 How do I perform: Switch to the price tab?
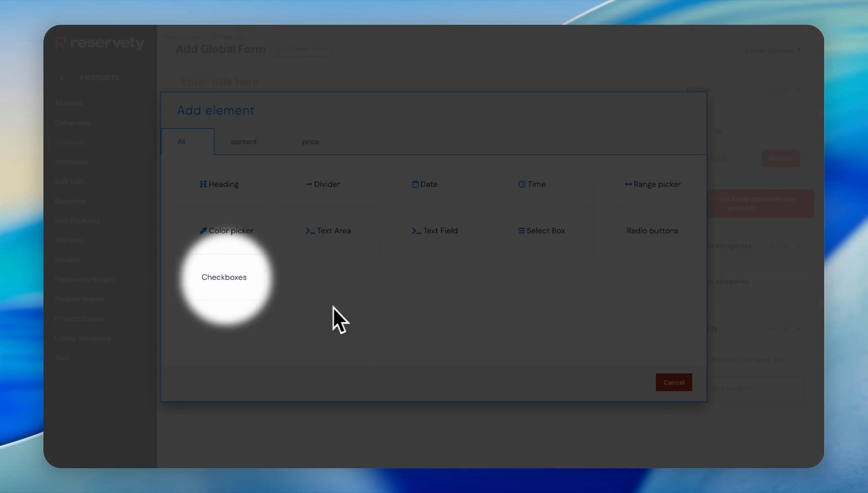(310, 142)
